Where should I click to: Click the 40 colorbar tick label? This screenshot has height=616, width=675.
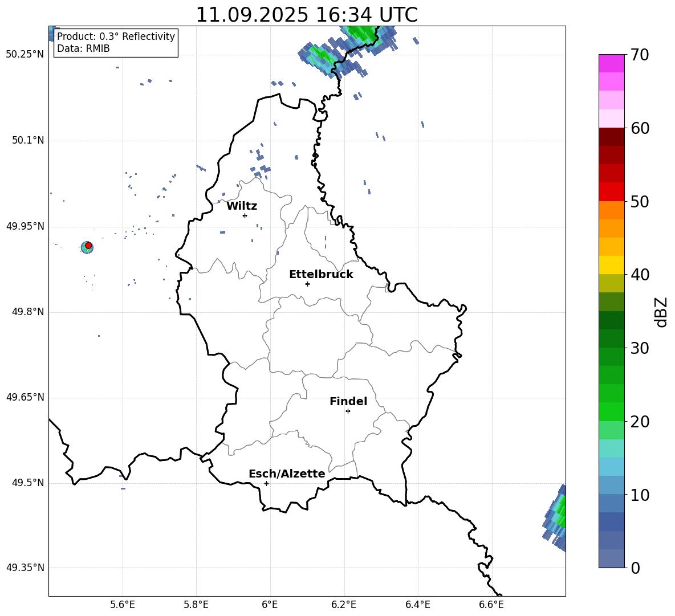tap(640, 275)
